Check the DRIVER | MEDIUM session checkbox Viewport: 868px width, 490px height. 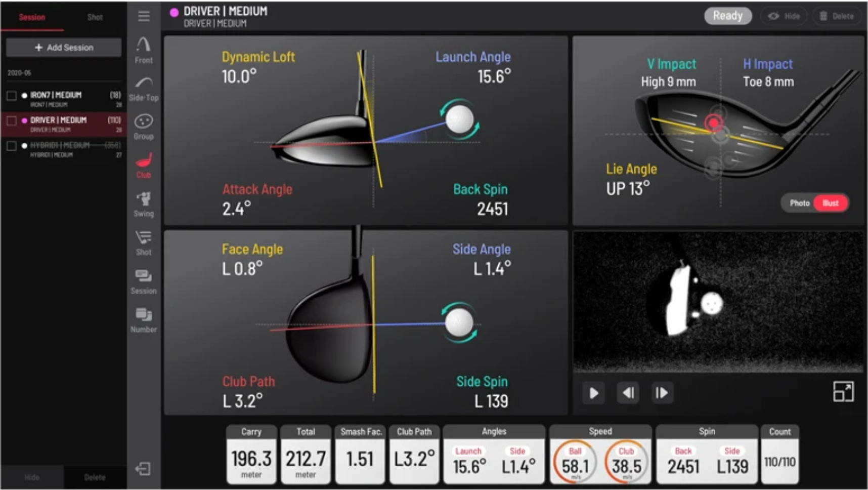(12, 121)
